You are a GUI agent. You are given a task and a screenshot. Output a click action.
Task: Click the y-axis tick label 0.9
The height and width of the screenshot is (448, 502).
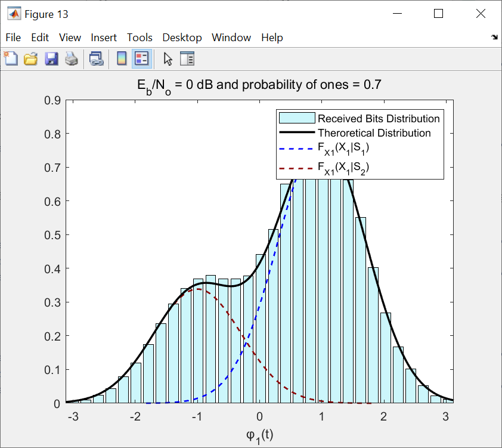[52, 101]
